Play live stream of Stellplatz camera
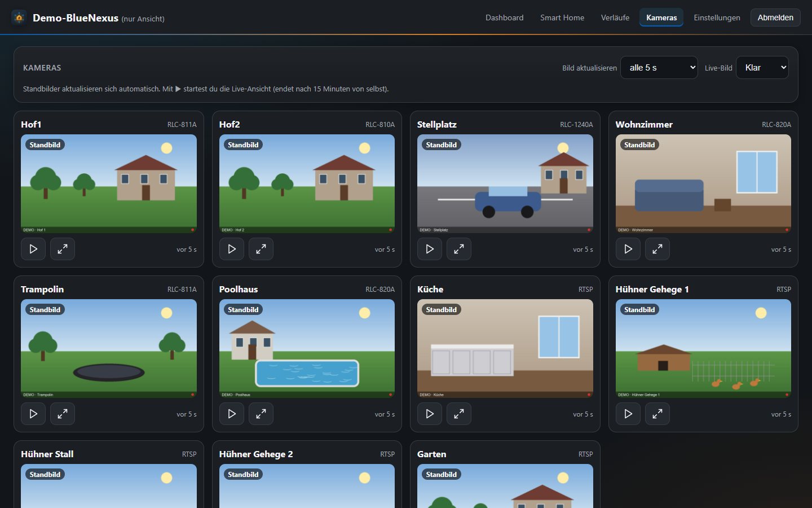 point(430,249)
